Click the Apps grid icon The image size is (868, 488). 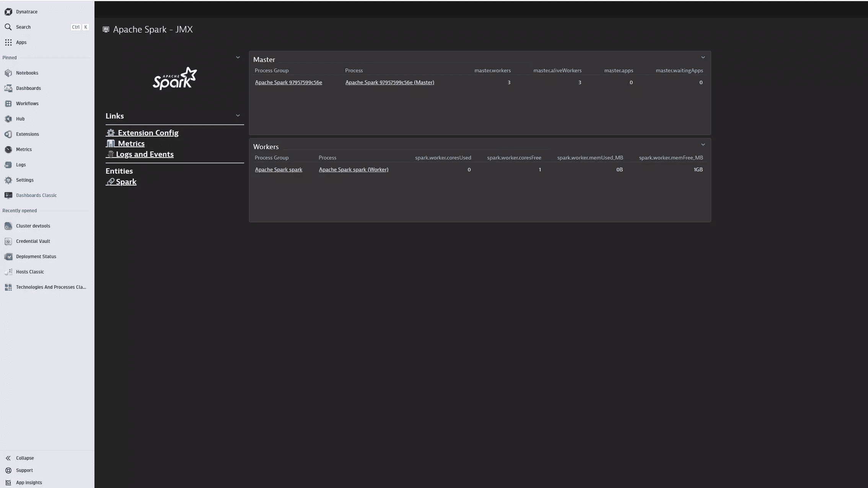click(8, 42)
